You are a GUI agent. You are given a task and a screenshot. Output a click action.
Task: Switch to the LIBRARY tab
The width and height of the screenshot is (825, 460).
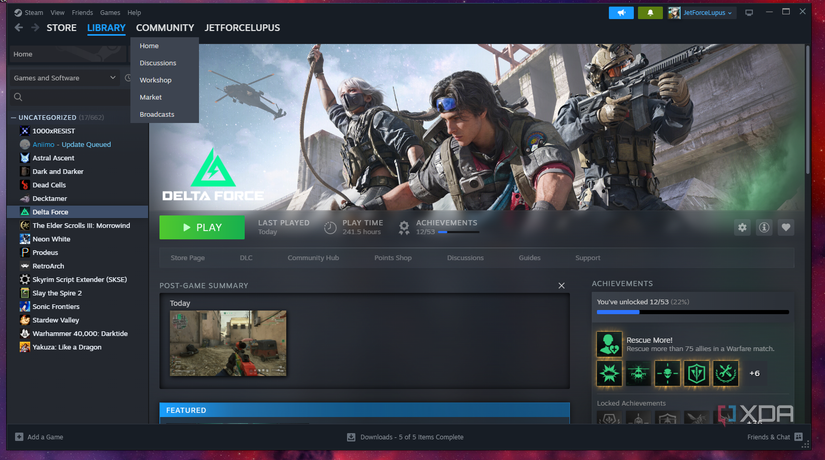point(106,28)
